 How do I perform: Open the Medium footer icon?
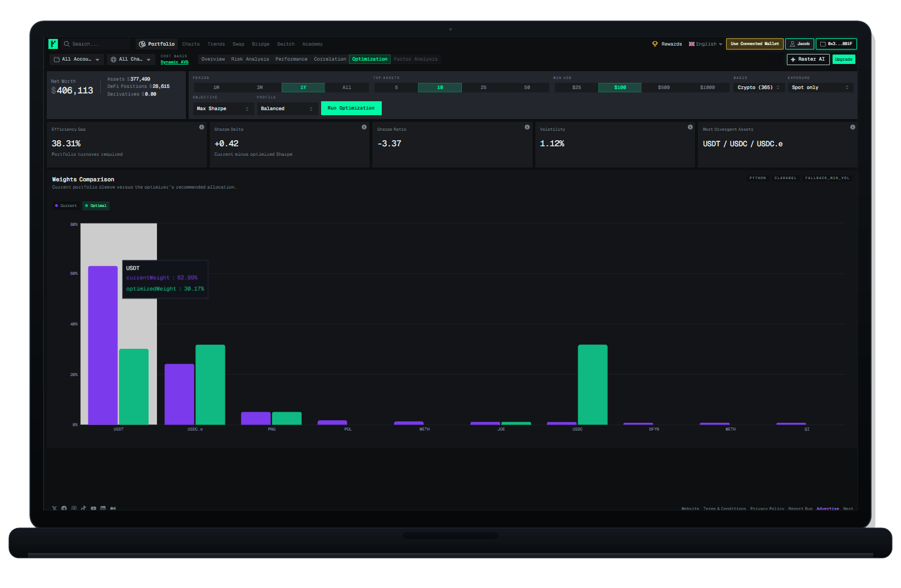pyautogui.click(x=113, y=508)
